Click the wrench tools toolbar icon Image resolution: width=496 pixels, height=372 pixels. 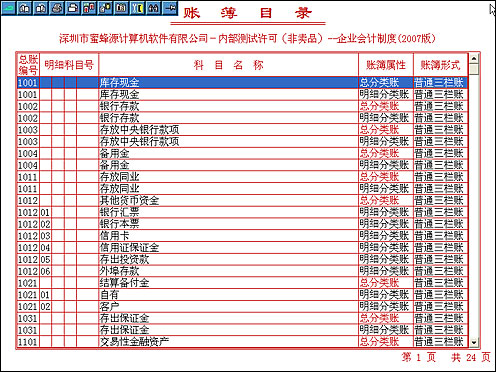point(137,8)
